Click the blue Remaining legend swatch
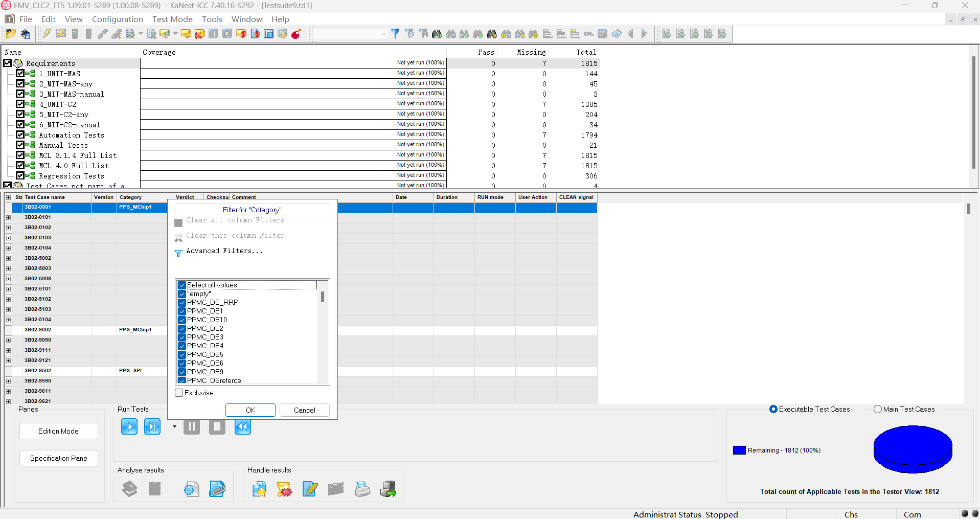980x519 pixels. click(739, 450)
